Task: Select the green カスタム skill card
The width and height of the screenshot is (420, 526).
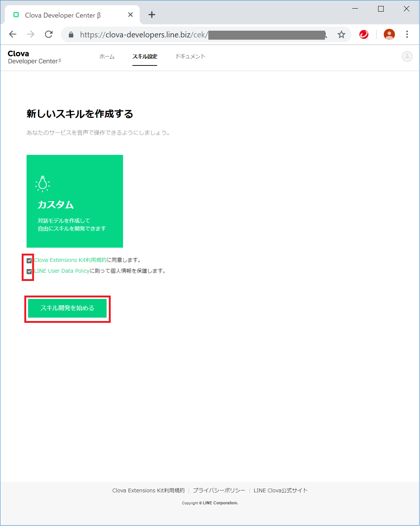Action: pyautogui.click(x=75, y=201)
